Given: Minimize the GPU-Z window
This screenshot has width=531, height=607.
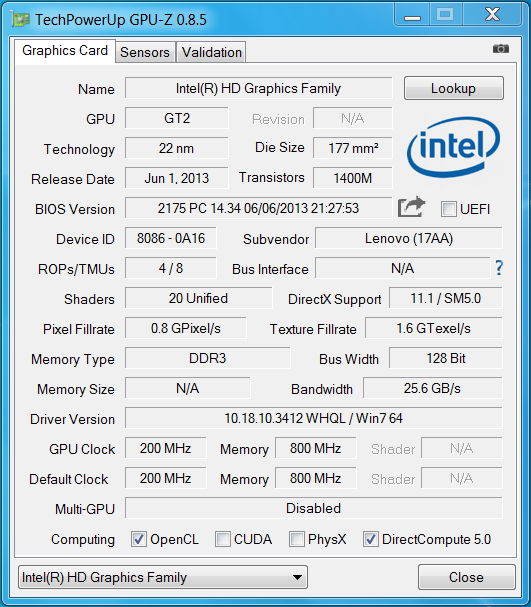Looking at the screenshot, I should [412, 15].
